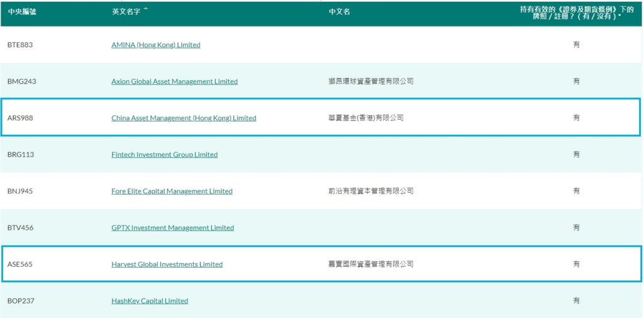Open GPTX Investment Management Limited link
The width and height of the screenshot is (644, 318).
(x=172, y=228)
